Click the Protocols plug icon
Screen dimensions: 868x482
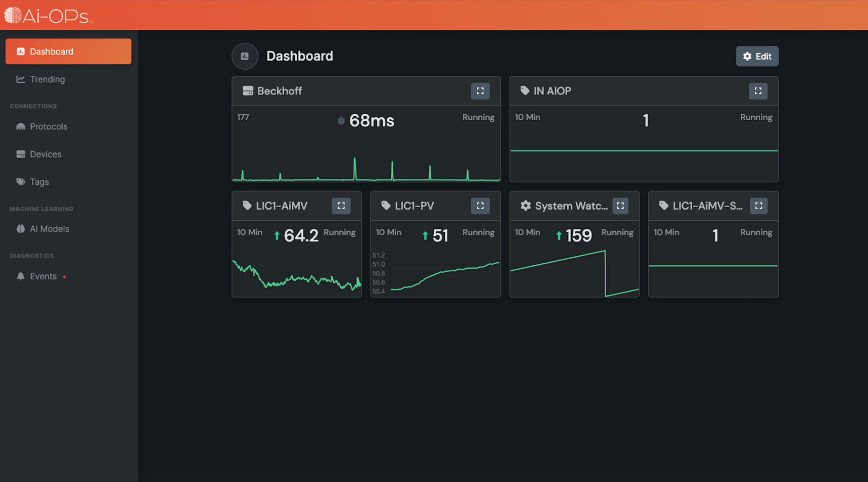coord(20,126)
